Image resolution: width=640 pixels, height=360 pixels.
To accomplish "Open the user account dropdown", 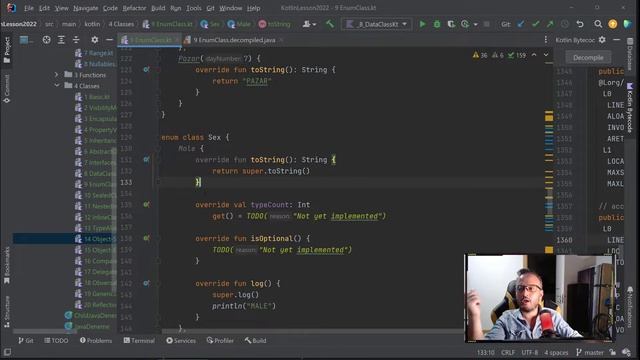I will [309, 24].
